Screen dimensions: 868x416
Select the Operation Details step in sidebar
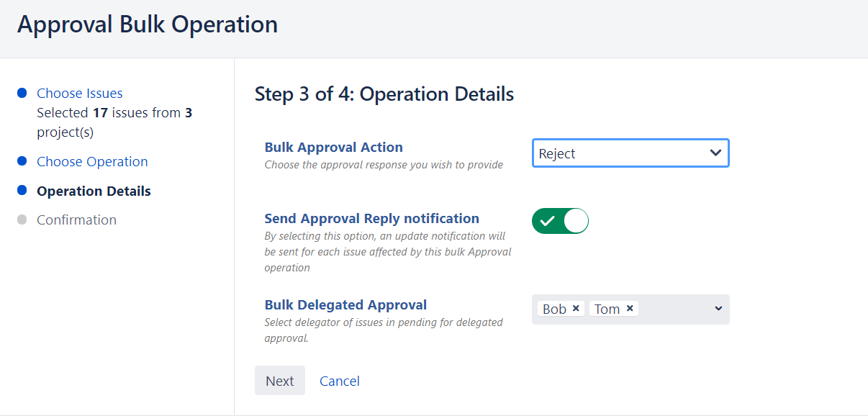(x=94, y=191)
